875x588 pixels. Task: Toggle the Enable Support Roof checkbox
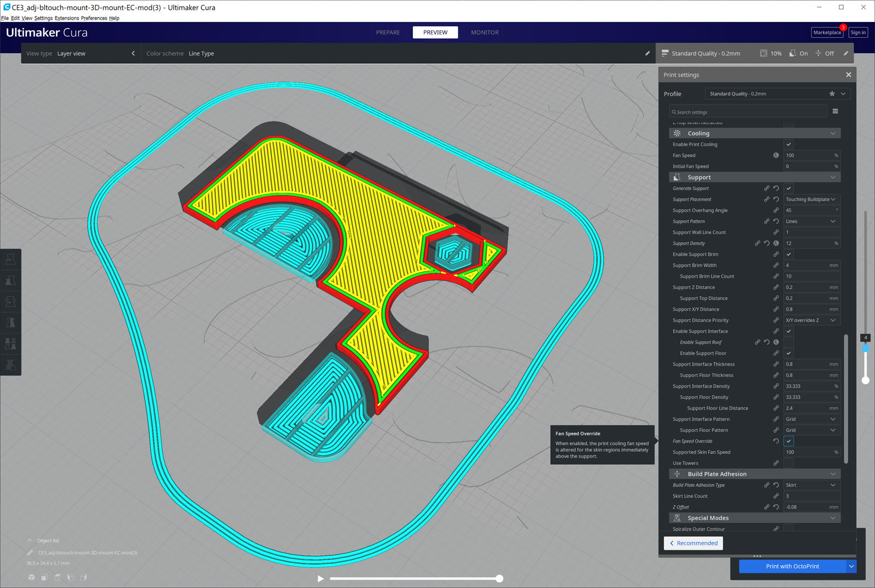pos(789,343)
